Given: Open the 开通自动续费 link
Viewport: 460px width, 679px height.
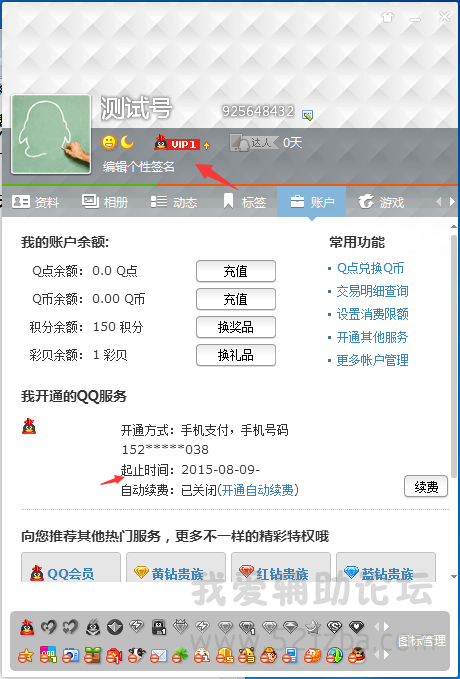Looking at the screenshot, I should [x=257, y=490].
